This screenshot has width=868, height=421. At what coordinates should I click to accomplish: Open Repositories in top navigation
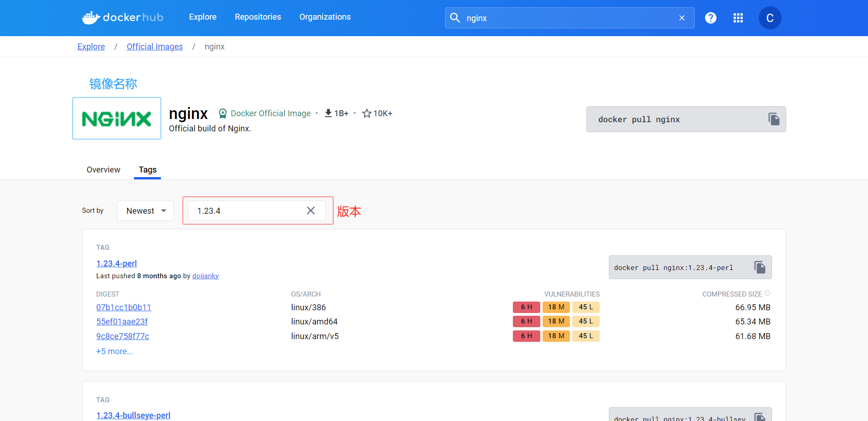tap(258, 17)
